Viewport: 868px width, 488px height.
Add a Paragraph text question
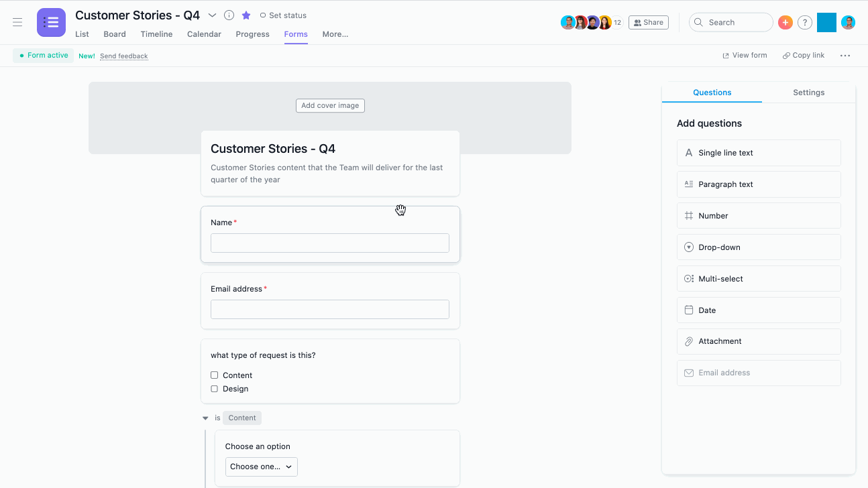coord(758,184)
